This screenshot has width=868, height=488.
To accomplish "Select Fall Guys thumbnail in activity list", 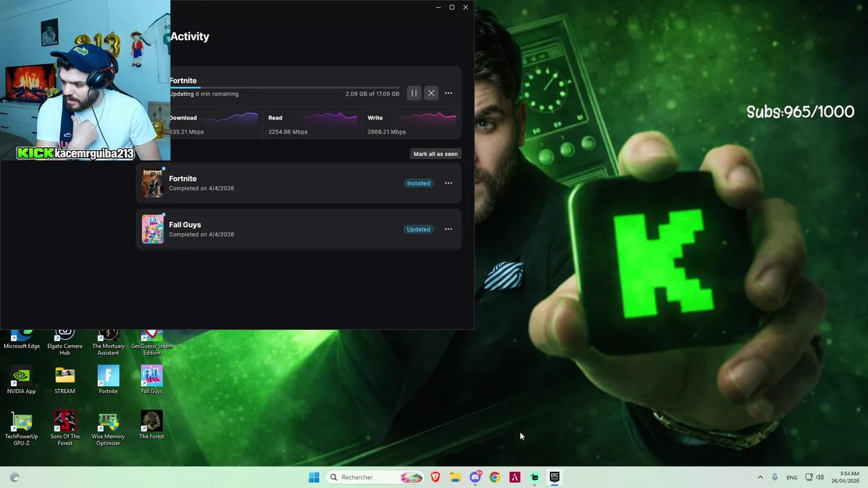I will 153,229.
